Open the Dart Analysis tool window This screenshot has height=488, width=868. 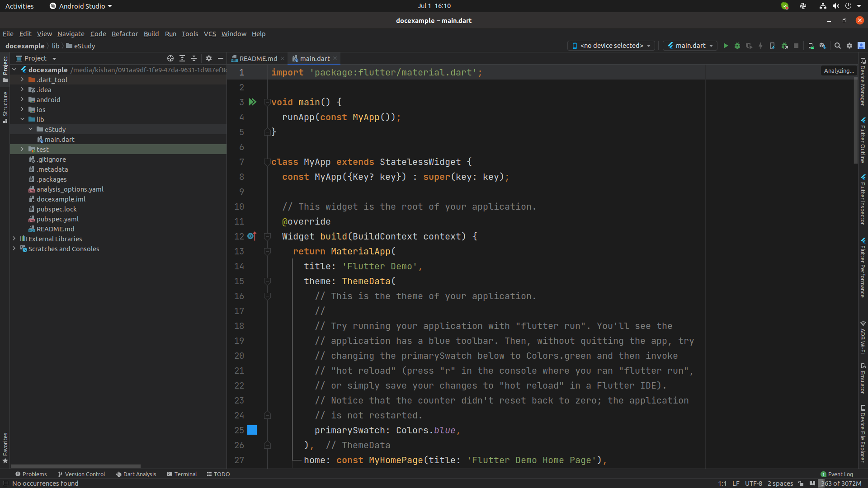(136, 474)
